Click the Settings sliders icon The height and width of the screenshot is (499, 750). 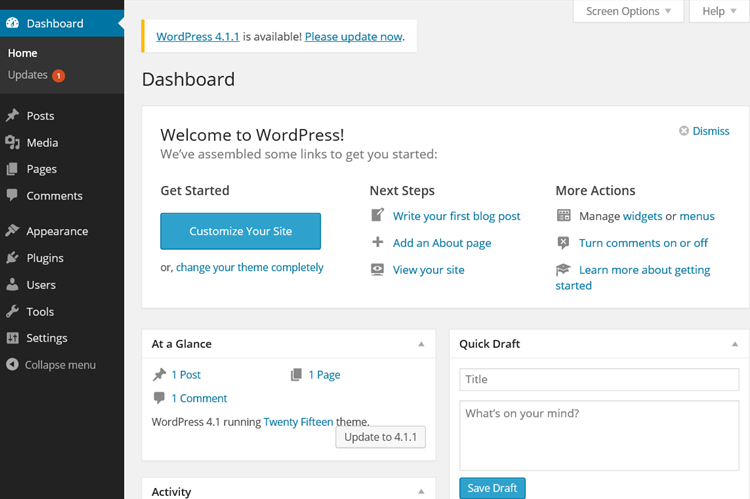[12, 338]
